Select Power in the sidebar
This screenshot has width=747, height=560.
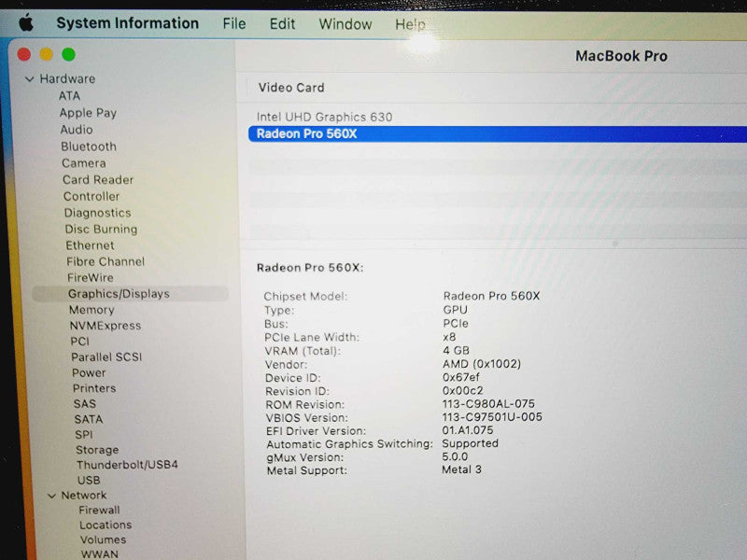[x=89, y=372]
